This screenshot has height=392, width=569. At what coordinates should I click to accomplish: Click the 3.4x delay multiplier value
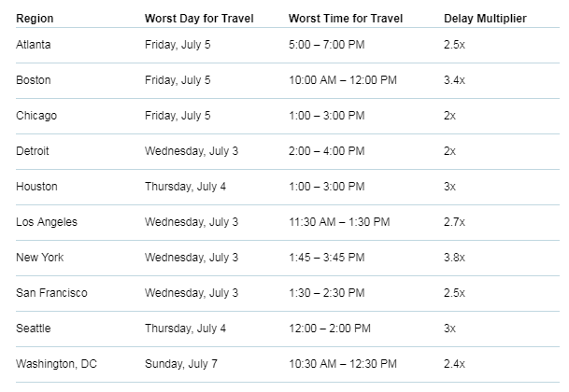pos(454,80)
